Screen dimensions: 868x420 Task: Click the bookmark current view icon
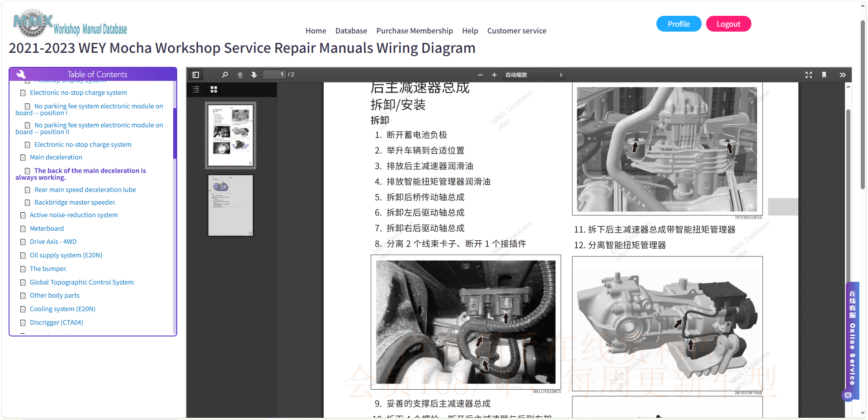click(x=824, y=75)
